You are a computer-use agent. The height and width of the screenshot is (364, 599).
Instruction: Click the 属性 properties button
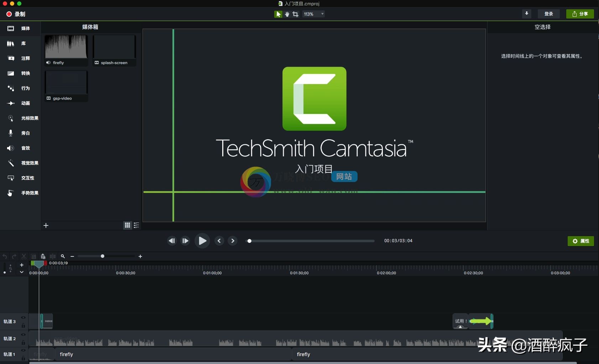click(580, 241)
